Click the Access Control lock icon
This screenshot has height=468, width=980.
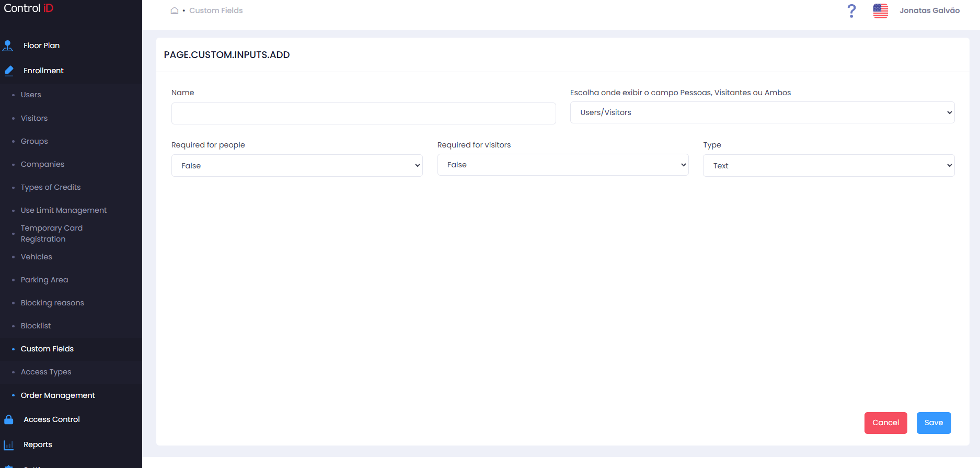(x=9, y=419)
